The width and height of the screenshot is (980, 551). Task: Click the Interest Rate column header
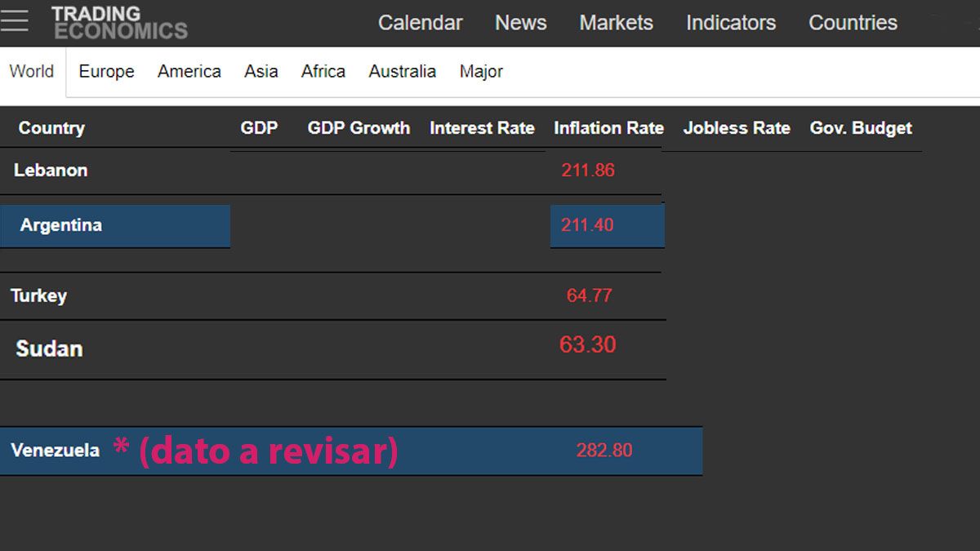482,128
